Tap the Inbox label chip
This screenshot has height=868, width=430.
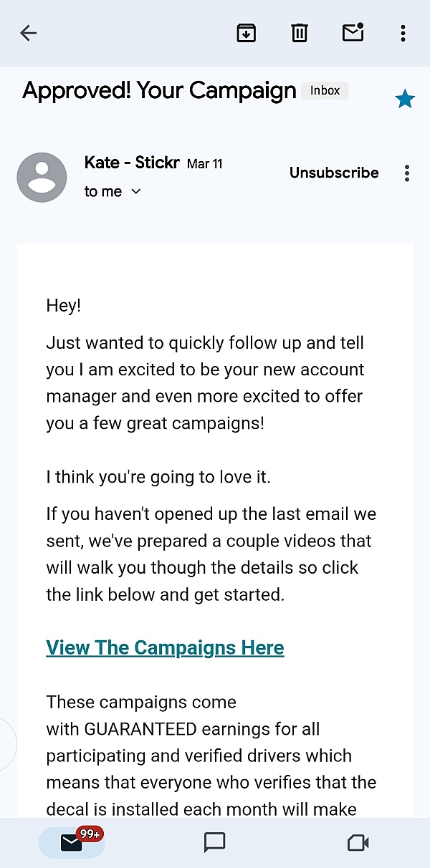[325, 91]
